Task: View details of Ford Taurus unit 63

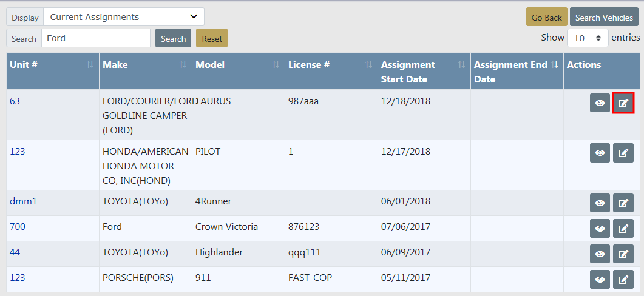Action: click(x=600, y=103)
